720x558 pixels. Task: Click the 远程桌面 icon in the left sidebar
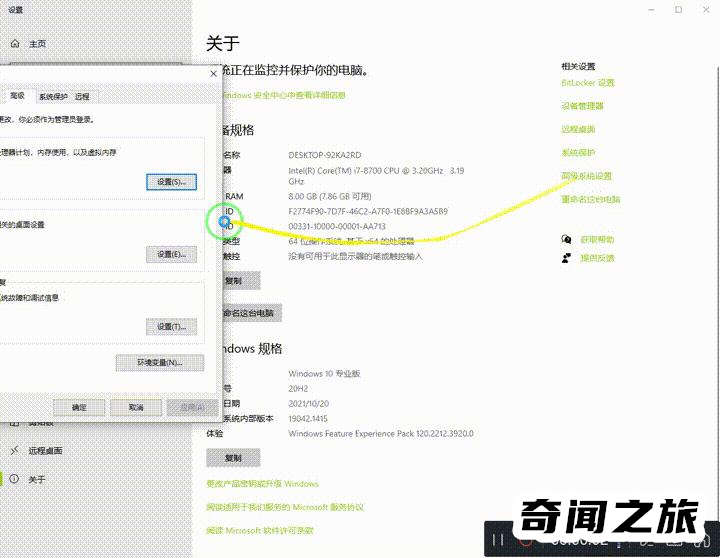[15, 451]
